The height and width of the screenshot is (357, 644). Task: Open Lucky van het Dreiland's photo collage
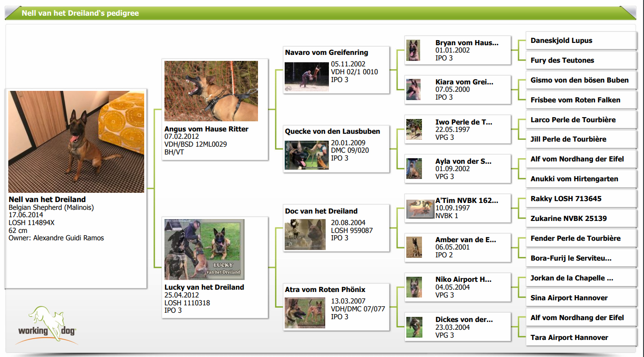click(x=205, y=250)
